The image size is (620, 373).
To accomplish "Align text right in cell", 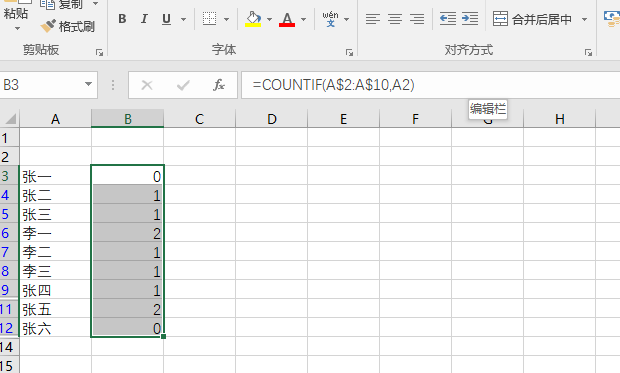I will tap(417, 19).
